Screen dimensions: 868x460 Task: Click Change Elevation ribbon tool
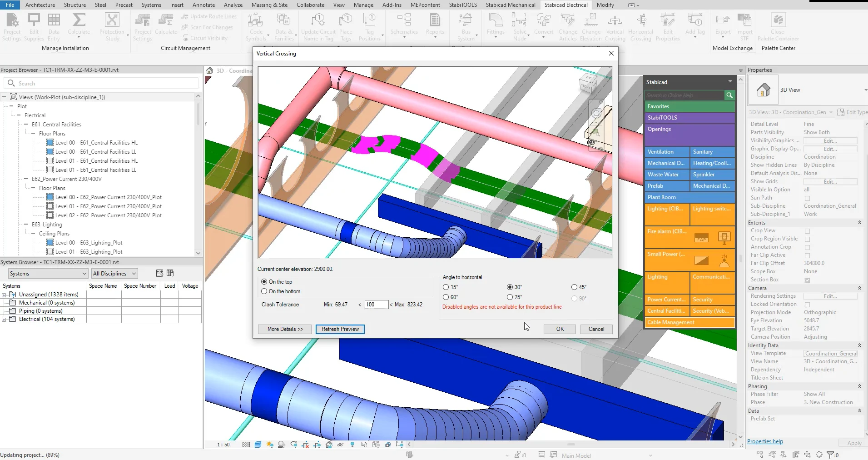click(x=591, y=27)
